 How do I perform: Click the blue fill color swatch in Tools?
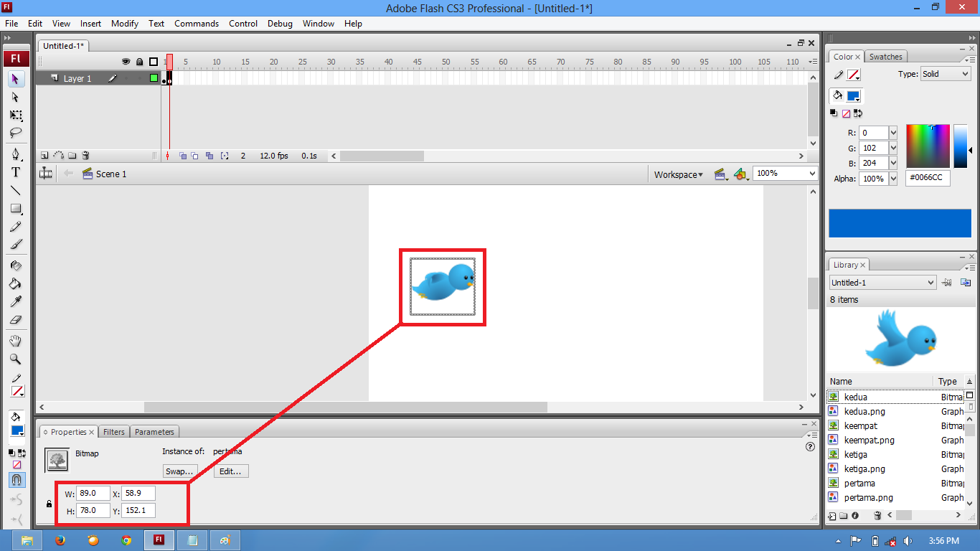click(17, 430)
